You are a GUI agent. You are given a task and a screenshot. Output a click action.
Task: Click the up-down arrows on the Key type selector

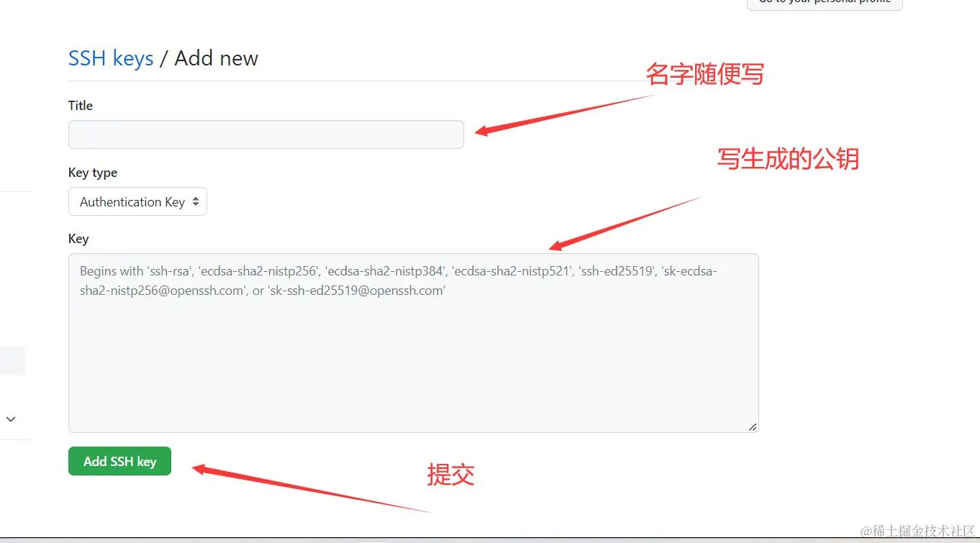click(195, 202)
